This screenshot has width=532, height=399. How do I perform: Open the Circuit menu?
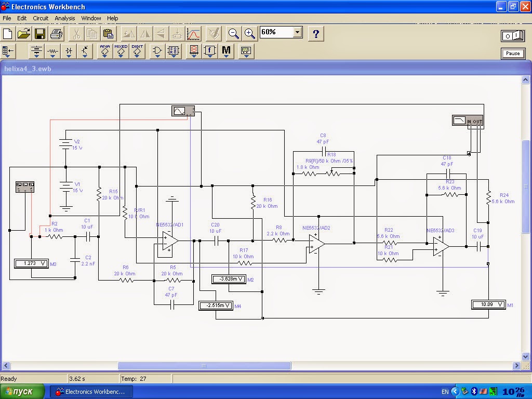[x=41, y=18]
